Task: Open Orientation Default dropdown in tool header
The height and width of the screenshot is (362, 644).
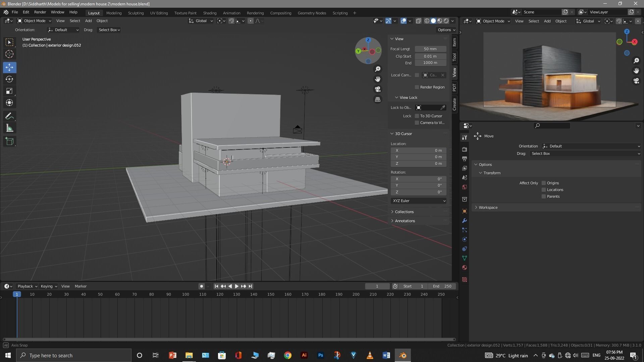Action: pyautogui.click(x=63, y=30)
